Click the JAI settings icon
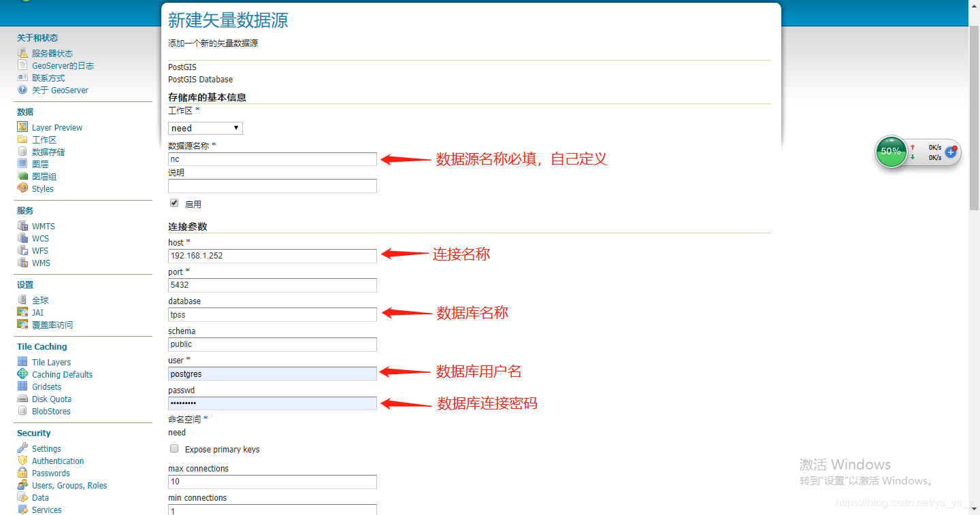The image size is (980, 515). 22,312
